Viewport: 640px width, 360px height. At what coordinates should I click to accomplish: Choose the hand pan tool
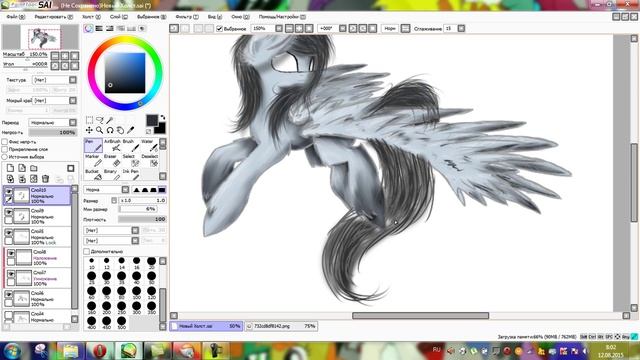120,130
